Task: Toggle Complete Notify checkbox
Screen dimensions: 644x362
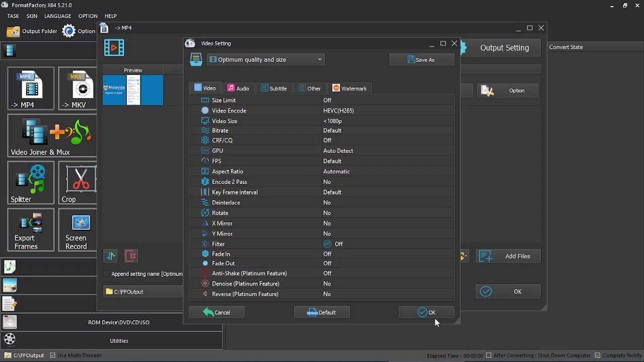Action: point(597,355)
